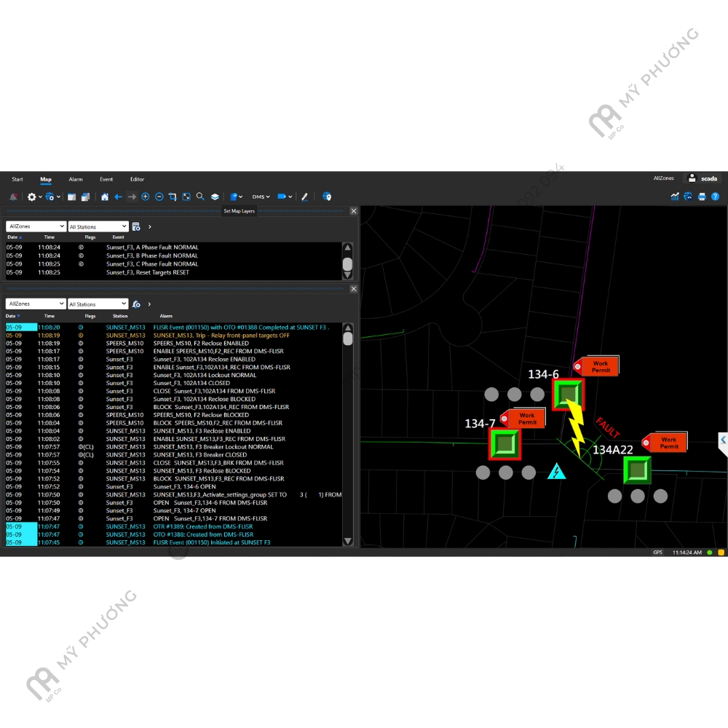
Task: Switch to the Alarm tab
Action: 76,179
